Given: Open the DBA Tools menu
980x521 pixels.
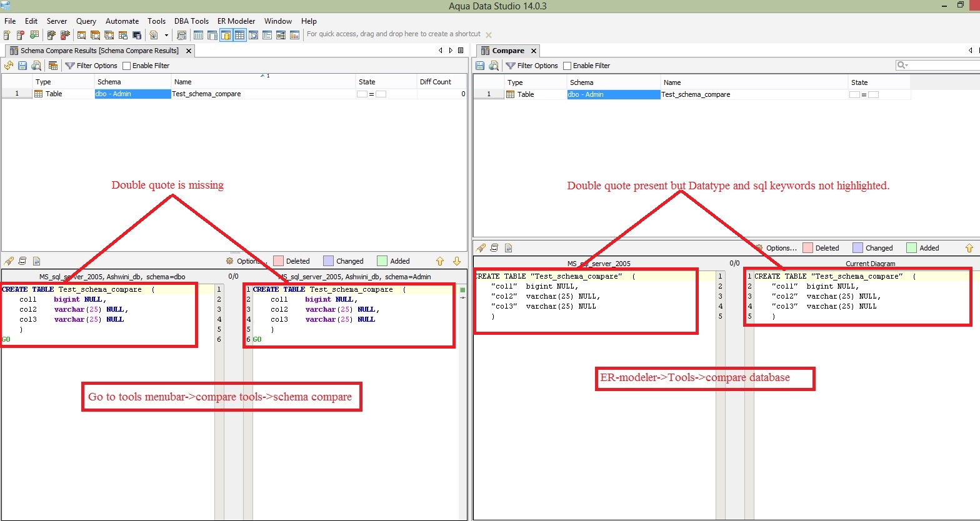Looking at the screenshot, I should tap(191, 21).
